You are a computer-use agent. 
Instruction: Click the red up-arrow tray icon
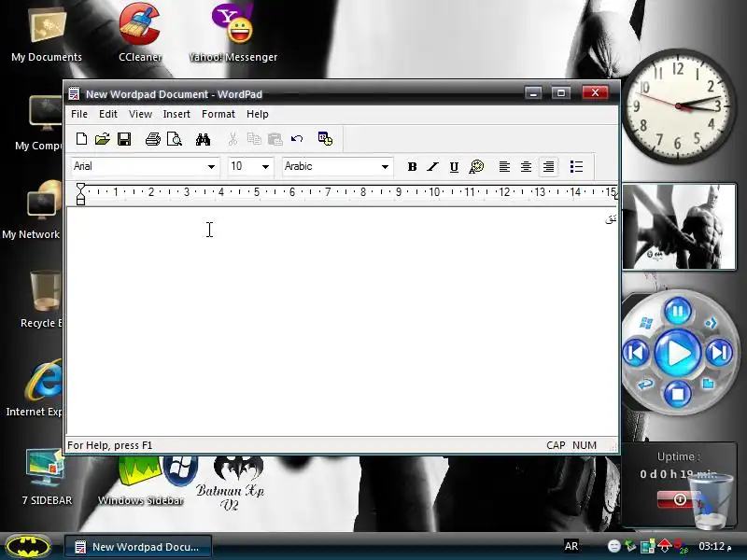click(664, 546)
